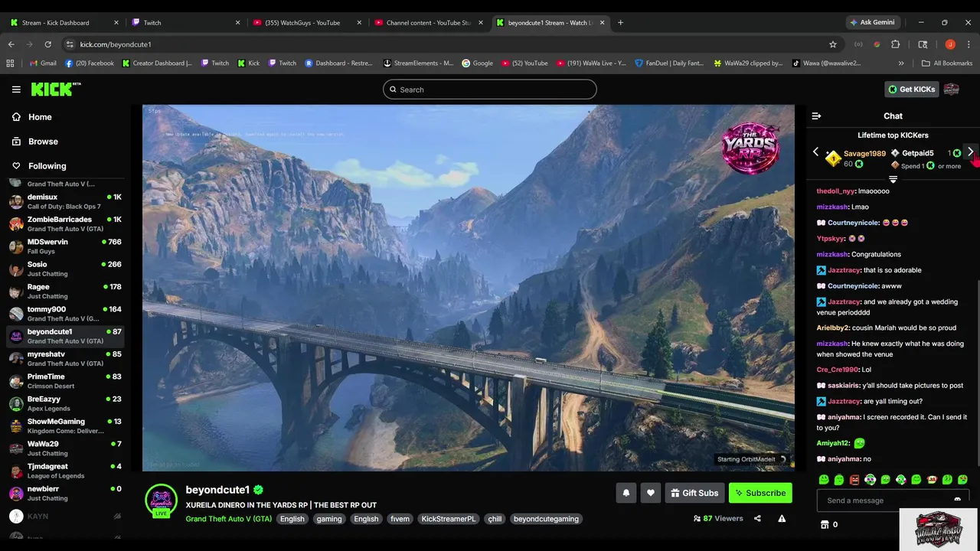Subscribe to beyondcute1 channel
Screen dimensions: 980x551
(760, 493)
